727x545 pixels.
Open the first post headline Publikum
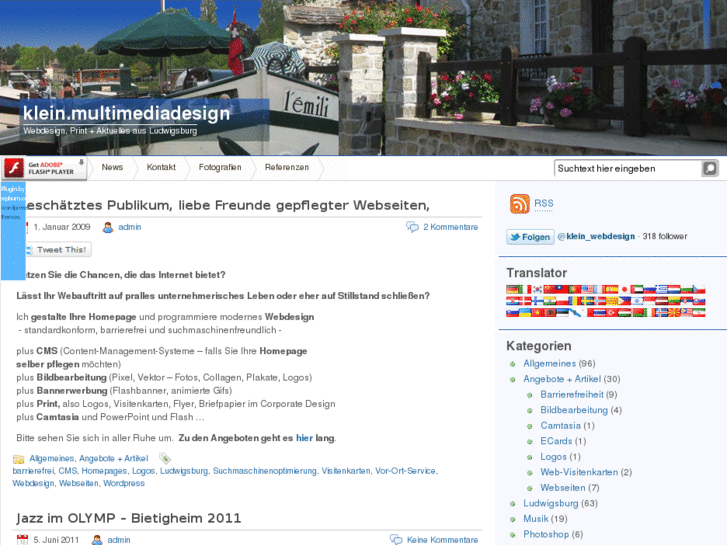(x=228, y=205)
